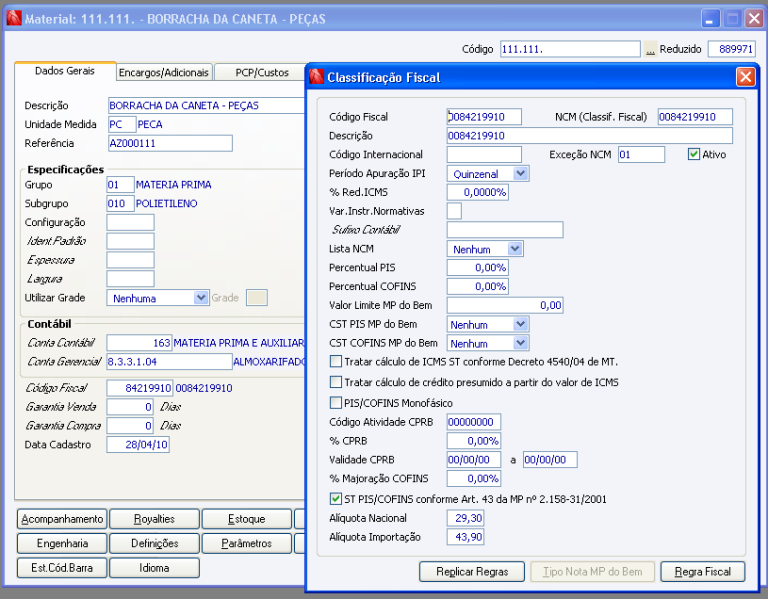Image resolution: width=768 pixels, height=599 pixels.
Task: Click the Referência field AZ000111
Action: (170, 143)
